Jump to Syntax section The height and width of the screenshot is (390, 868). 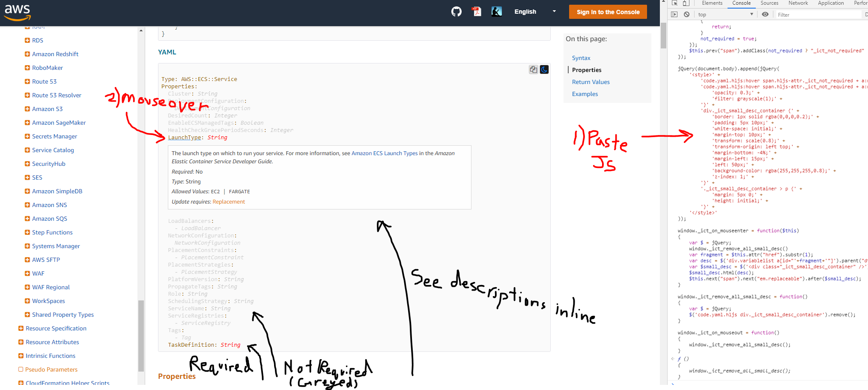coord(581,58)
